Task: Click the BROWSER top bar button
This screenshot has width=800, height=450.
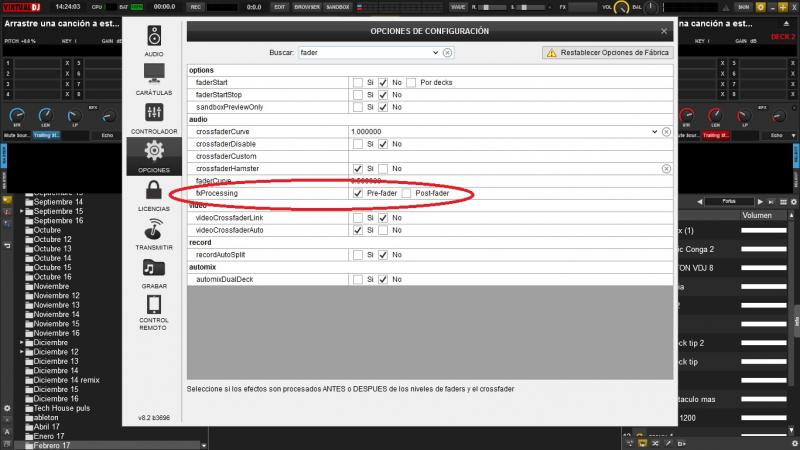Action: (307, 7)
